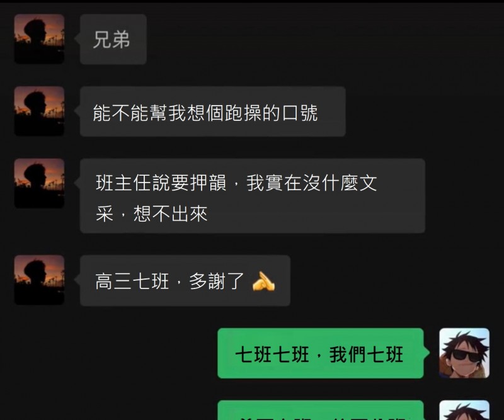Click second line 采，想不出來 of long message
504x420 pixels.
(151, 213)
